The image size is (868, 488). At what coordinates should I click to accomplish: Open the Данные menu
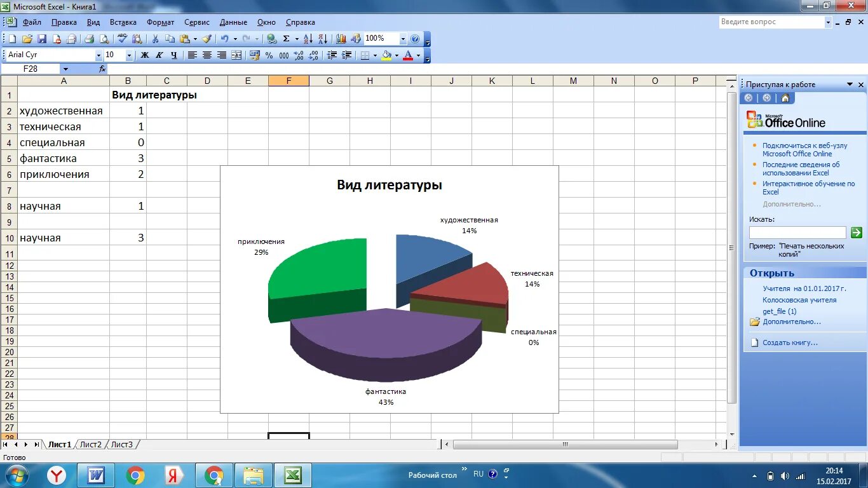(x=234, y=22)
